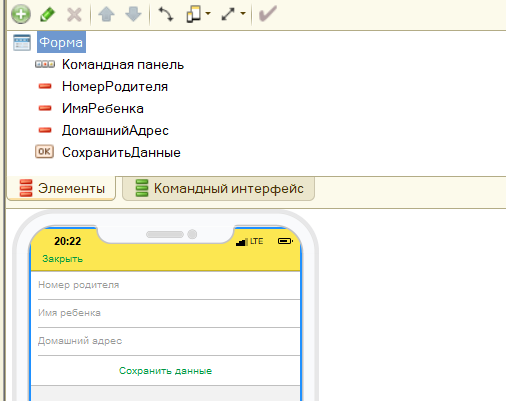Click the Номер родителя input field

[169, 285]
